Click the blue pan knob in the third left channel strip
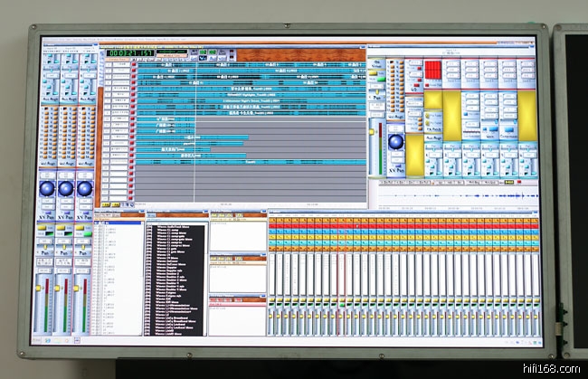This screenshot has width=588, height=379. pyautogui.click(x=85, y=187)
